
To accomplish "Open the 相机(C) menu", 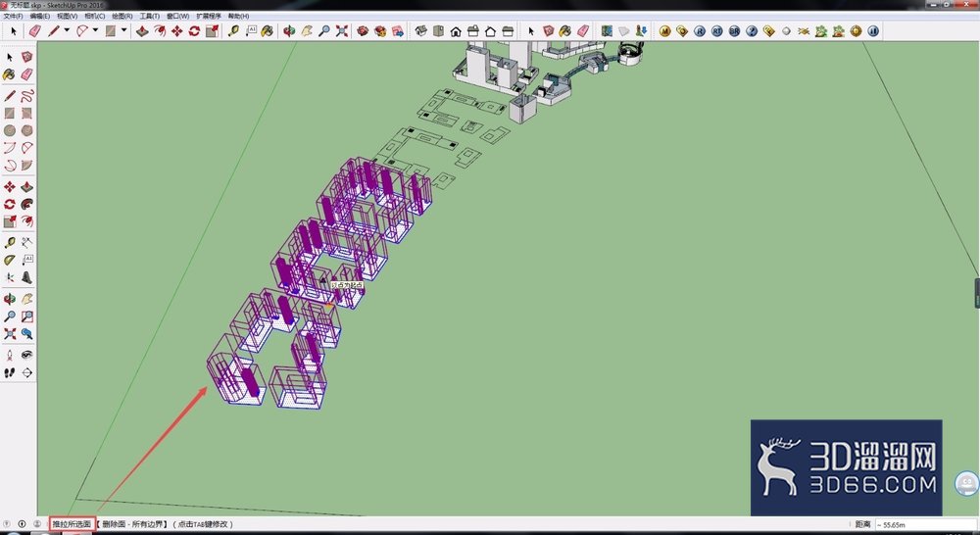I will [x=94, y=16].
